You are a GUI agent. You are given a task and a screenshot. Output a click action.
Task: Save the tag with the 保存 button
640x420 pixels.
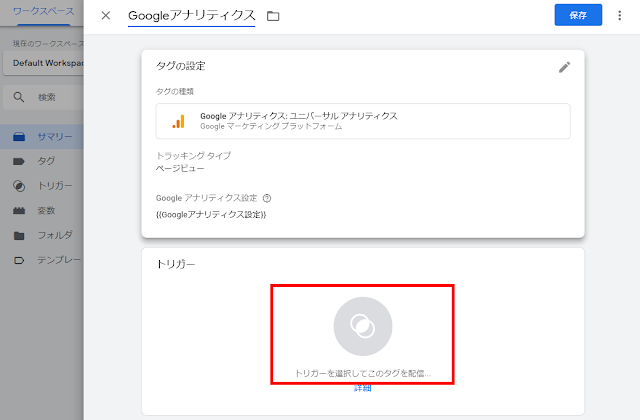(578, 15)
